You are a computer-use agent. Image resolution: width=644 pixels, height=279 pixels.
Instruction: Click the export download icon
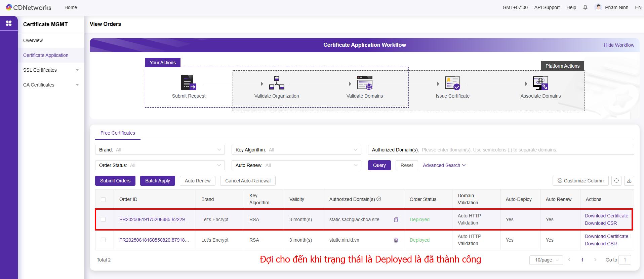pos(629,181)
